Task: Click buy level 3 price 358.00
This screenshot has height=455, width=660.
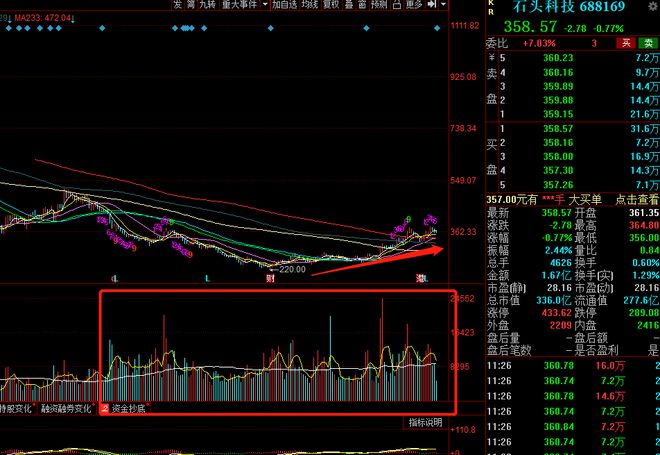Action: pos(558,157)
